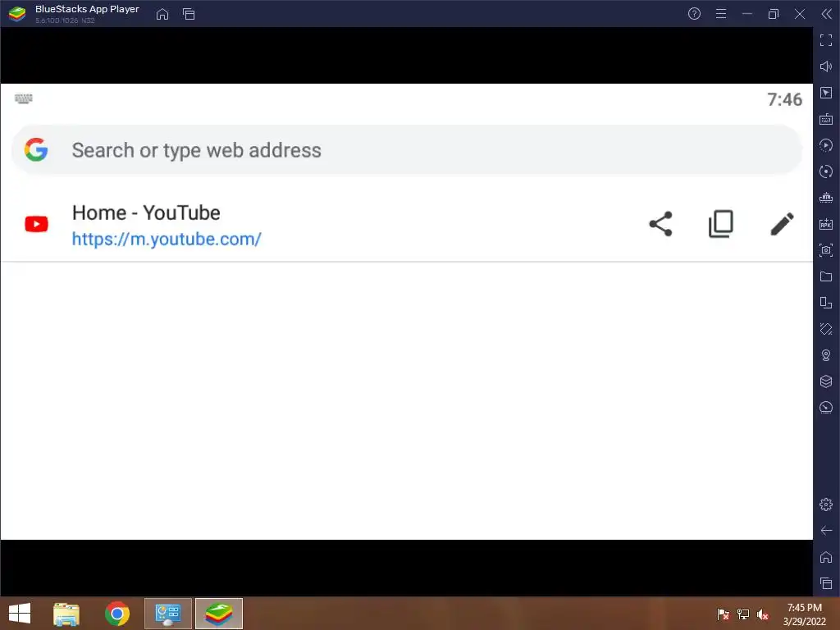Show recent apps from side toolbar bottom

click(826, 583)
